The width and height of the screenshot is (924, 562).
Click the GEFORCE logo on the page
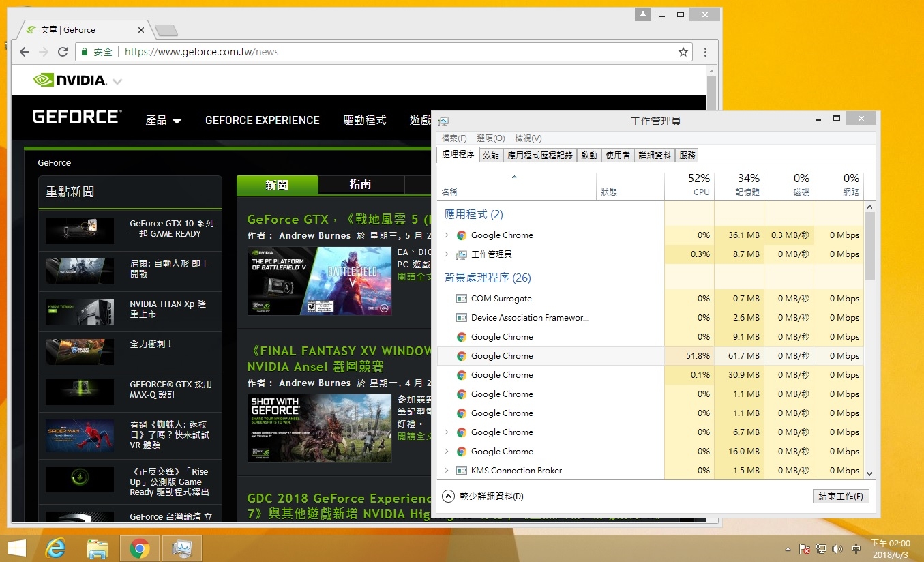[76, 117]
